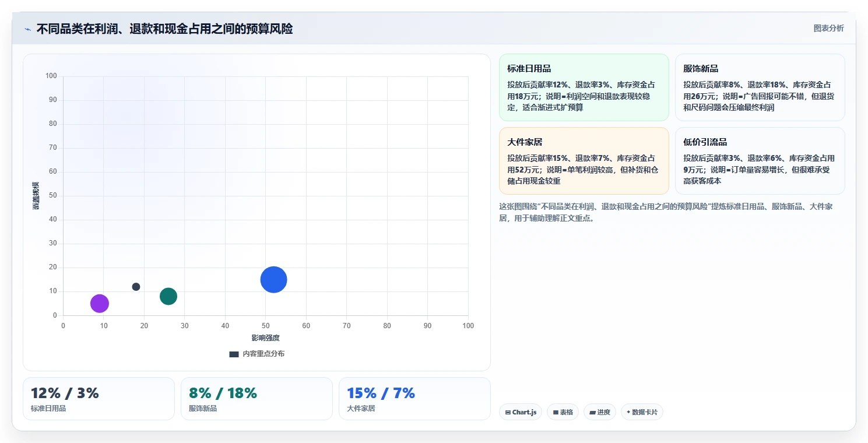This screenshot has height=443, width=868.
Task: Click the chart page title text
Action: click(x=164, y=29)
